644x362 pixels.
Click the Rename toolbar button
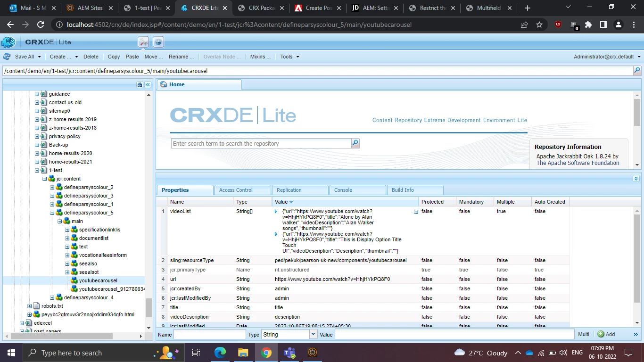(181, 57)
